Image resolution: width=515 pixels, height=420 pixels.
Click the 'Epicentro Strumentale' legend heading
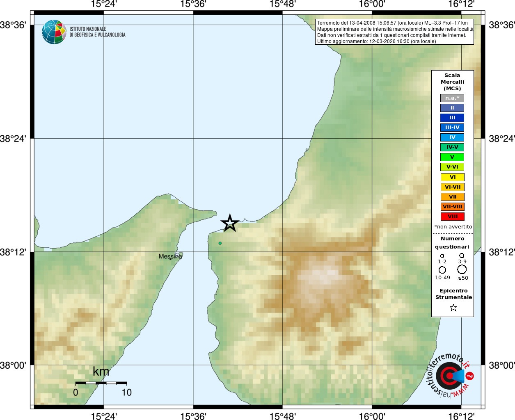click(x=453, y=294)
